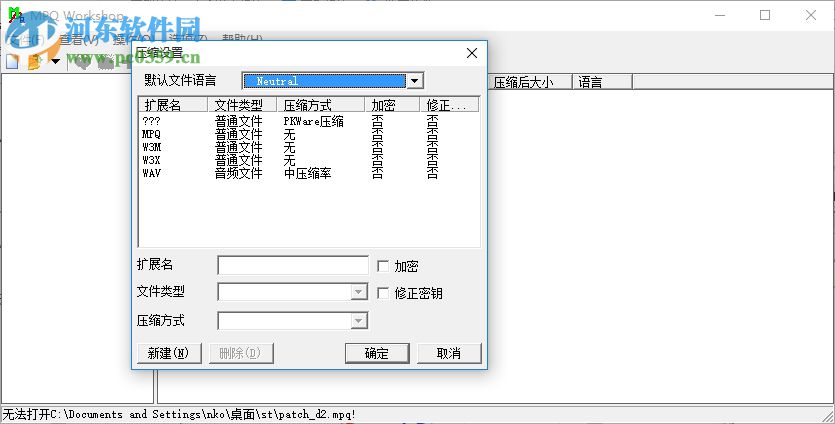
Task: Open the 查看(V) menu
Action: [x=79, y=39]
